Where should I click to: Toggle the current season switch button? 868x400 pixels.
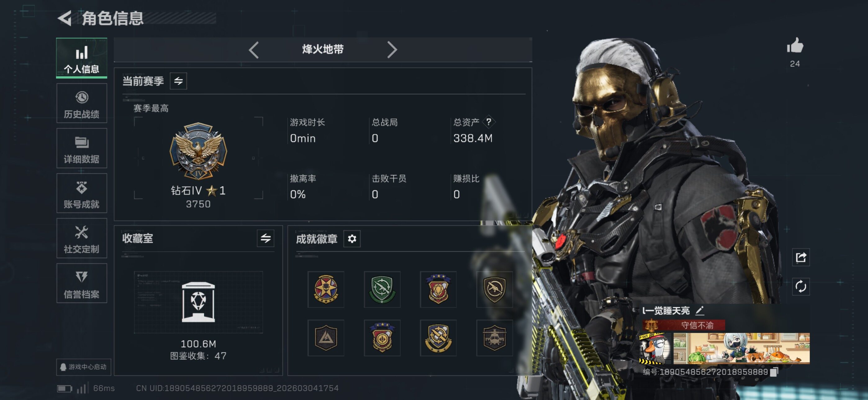(x=178, y=81)
